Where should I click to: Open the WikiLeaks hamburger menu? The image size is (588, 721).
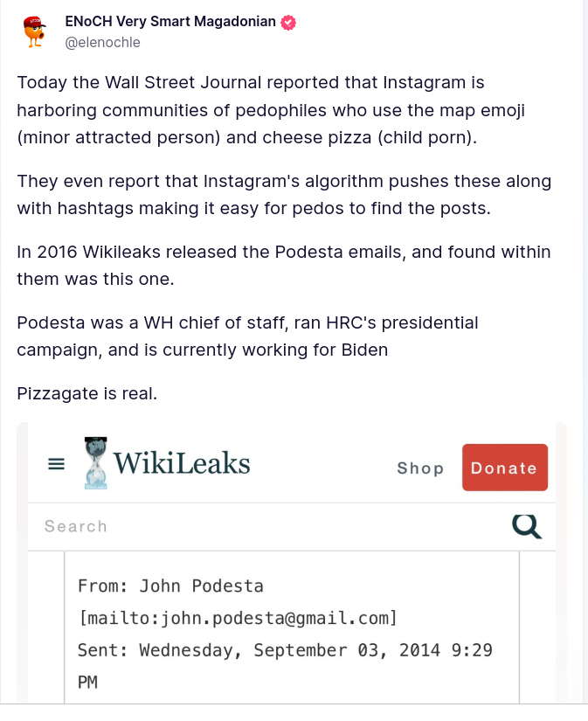click(x=57, y=465)
